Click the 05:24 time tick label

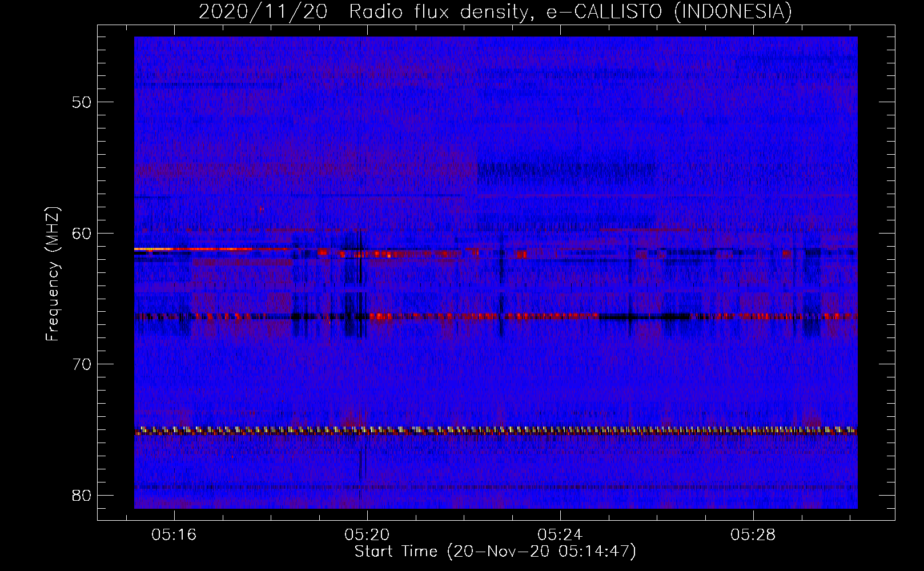[x=560, y=534]
